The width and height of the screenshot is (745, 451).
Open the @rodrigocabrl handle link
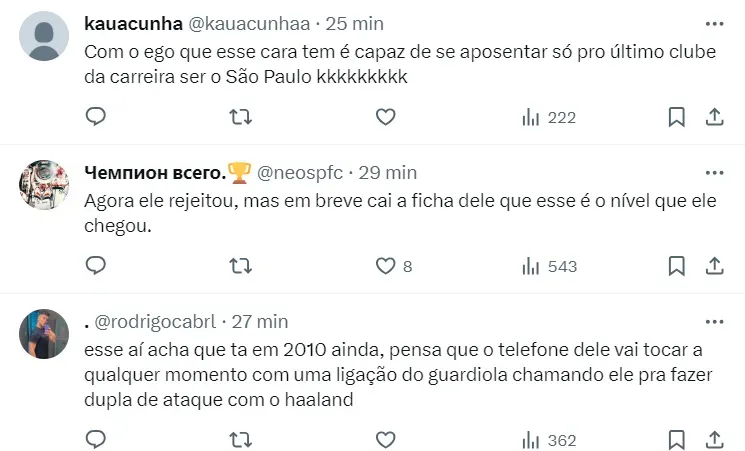[x=157, y=321]
